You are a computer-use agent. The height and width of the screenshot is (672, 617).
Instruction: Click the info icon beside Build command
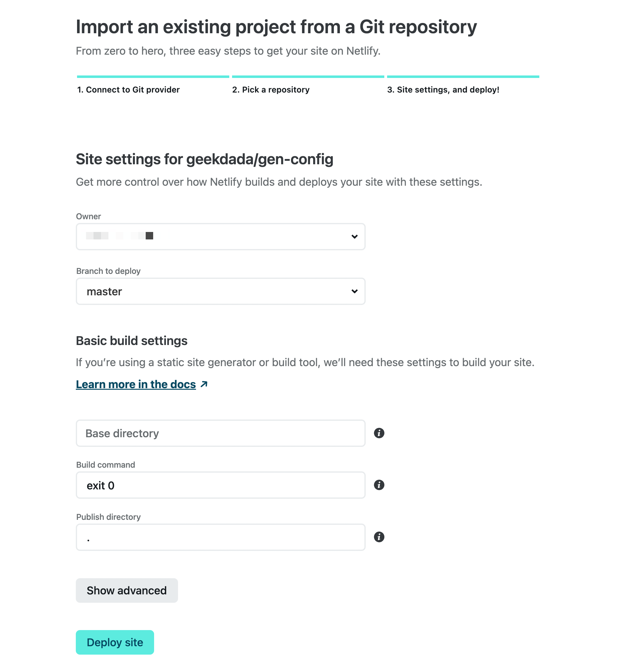tap(379, 485)
